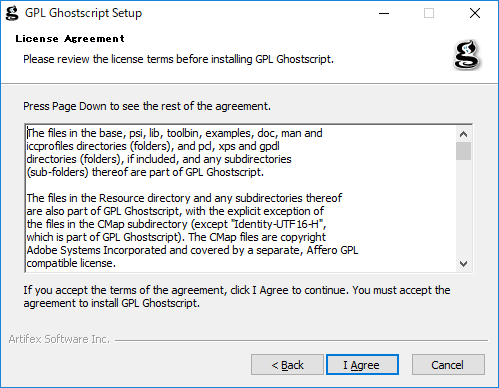Click the scrollbar thumb of the license text
Screen dimensions: 499x388
pos(463,151)
